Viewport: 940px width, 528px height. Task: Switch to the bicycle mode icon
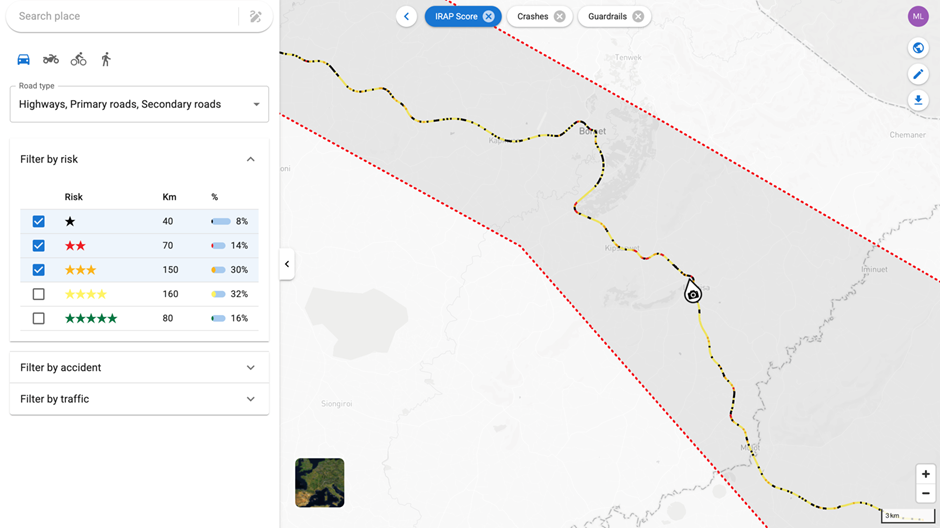click(78, 59)
